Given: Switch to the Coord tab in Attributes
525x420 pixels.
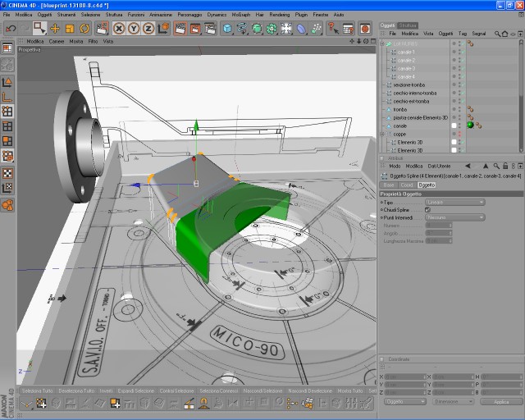Looking at the screenshot, I should (407, 185).
